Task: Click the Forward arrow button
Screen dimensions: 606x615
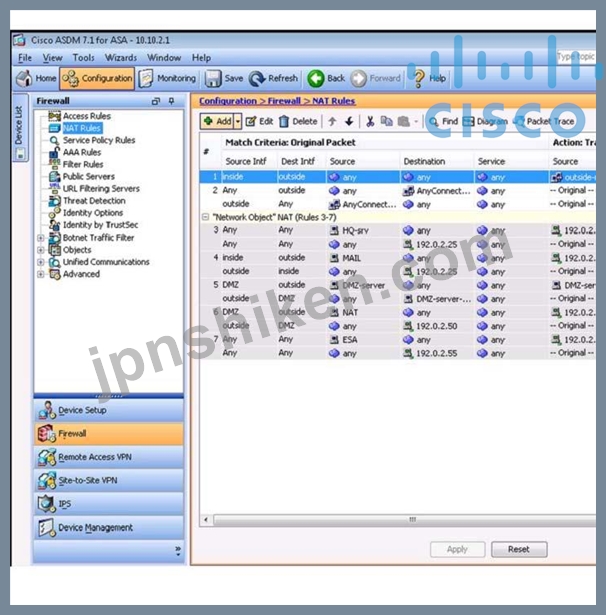Action: pyautogui.click(x=376, y=78)
